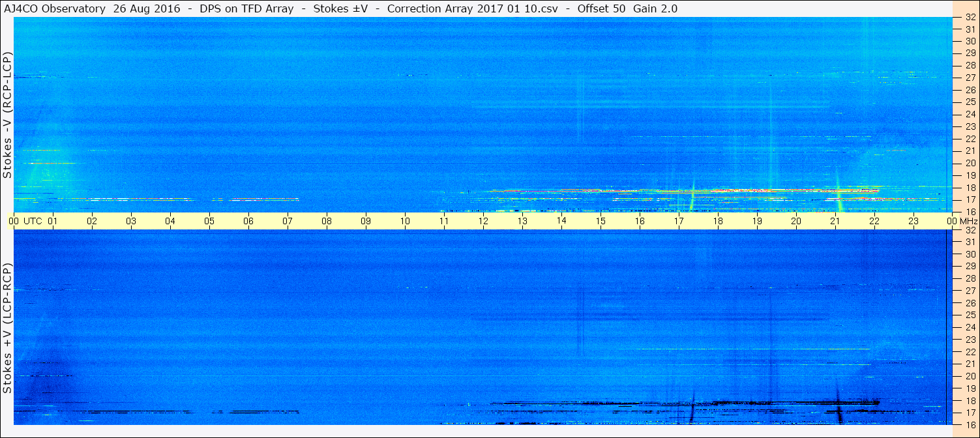The height and width of the screenshot is (438, 980).
Task: Select the 04 hour tick on time axis
Action: [x=170, y=222]
